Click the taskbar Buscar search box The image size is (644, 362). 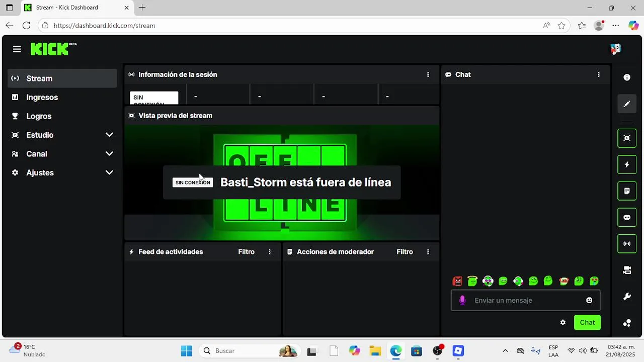(250, 351)
